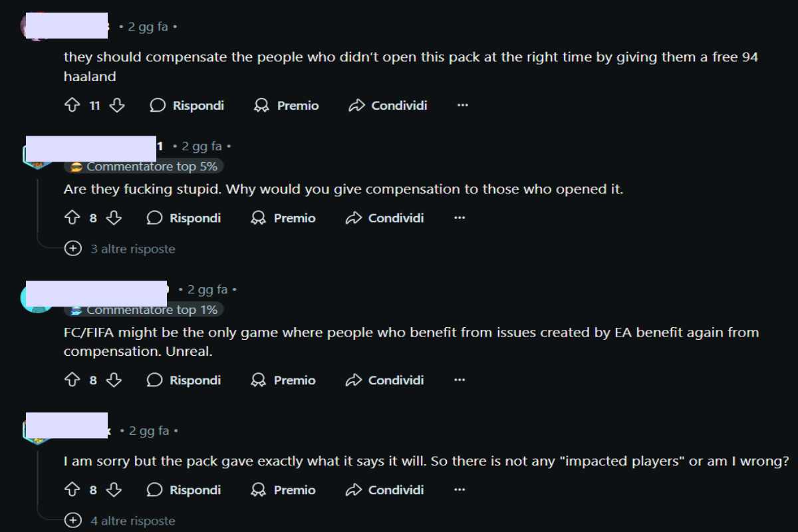Upvote the FC/FIFA compensation comment

point(72,380)
